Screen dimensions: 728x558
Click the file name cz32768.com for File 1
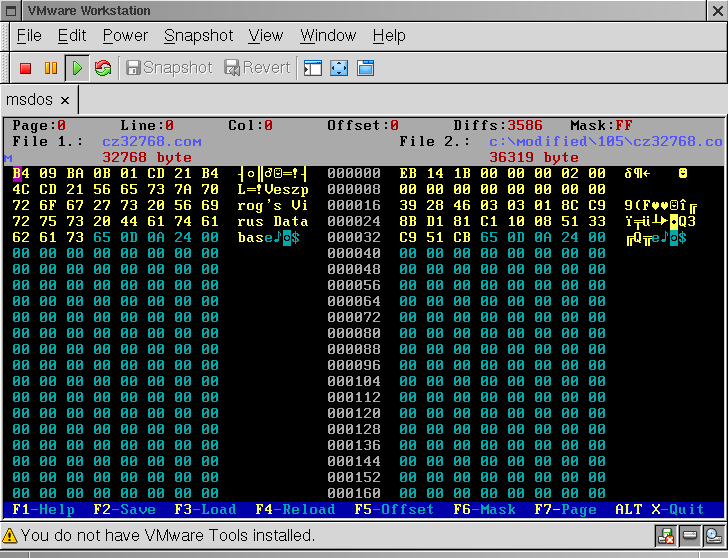(x=152, y=141)
